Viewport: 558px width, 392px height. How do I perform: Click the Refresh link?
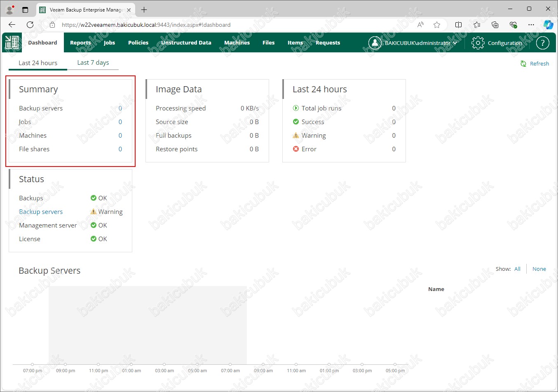pyautogui.click(x=539, y=63)
